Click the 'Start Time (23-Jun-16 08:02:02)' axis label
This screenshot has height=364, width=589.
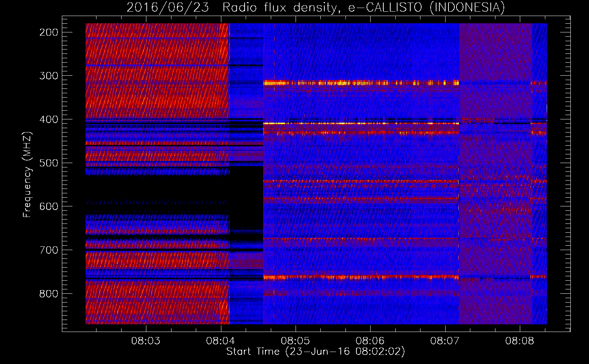(316, 352)
